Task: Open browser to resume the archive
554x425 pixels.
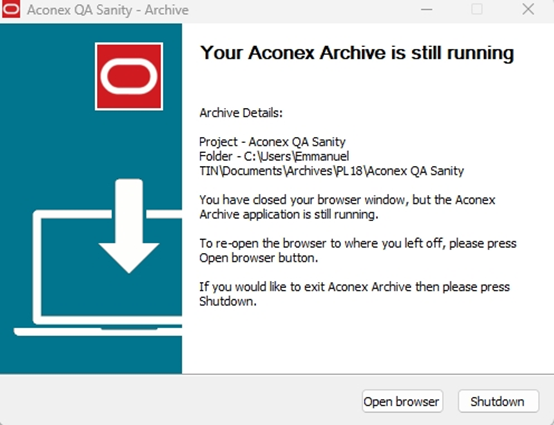Action: coord(402,401)
